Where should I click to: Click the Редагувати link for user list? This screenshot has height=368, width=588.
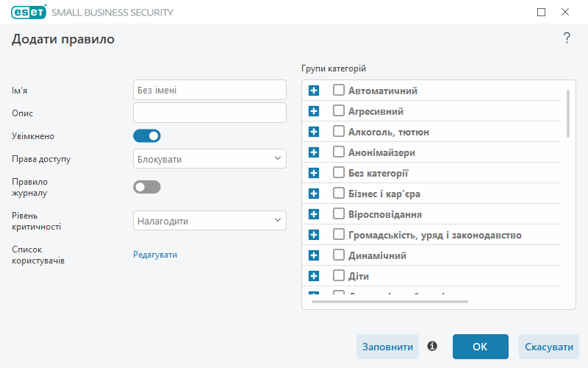click(x=155, y=255)
